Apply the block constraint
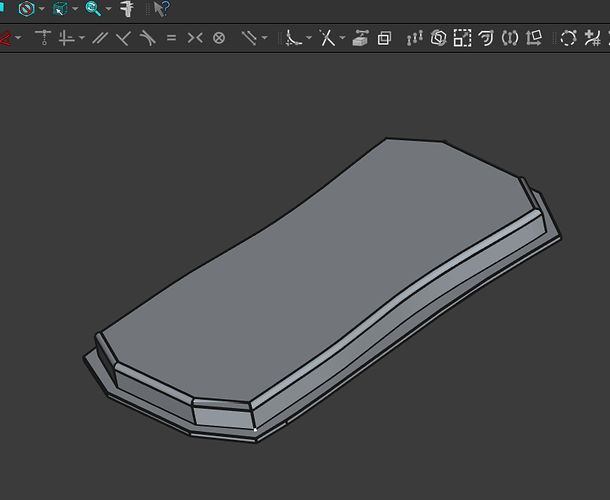610x500 pixels. 219,38
